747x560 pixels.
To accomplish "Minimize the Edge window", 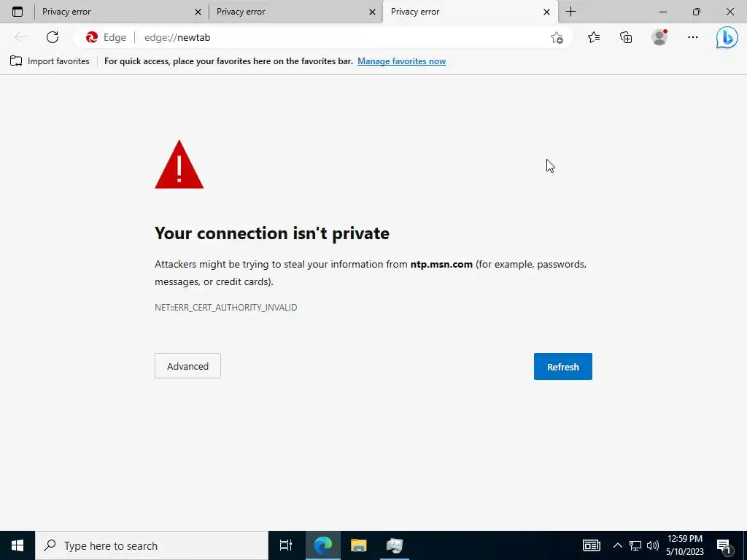I will (662, 12).
